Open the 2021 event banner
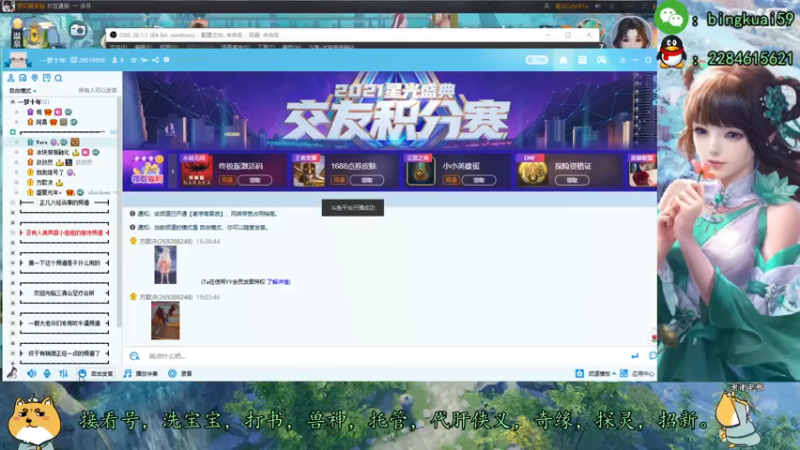The width and height of the screenshot is (800, 450). (x=390, y=111)
